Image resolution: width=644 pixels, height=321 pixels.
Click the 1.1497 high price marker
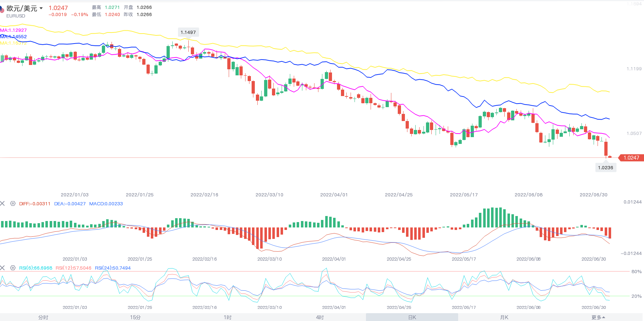pyautogui.click(x=188, y=32)
